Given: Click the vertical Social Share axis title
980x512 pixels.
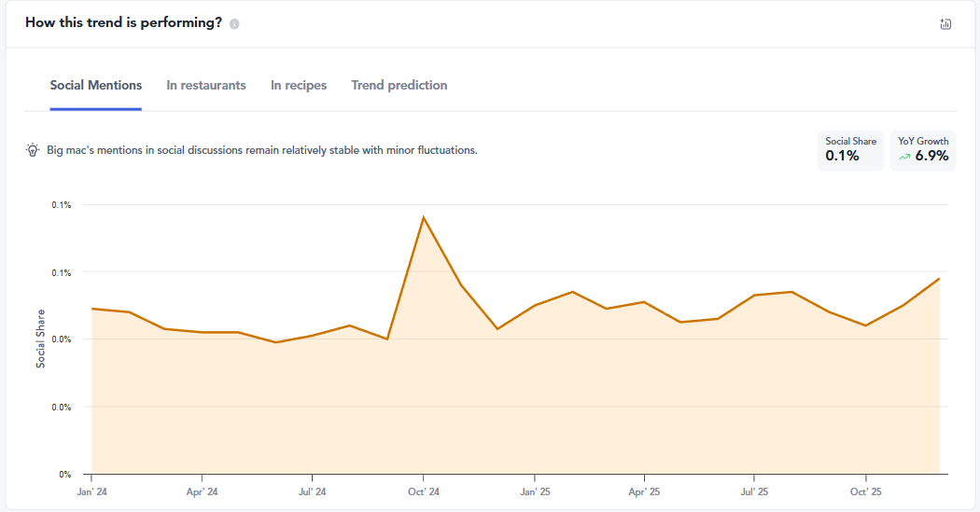Looking at the screenshot, I should click(40, 339).
